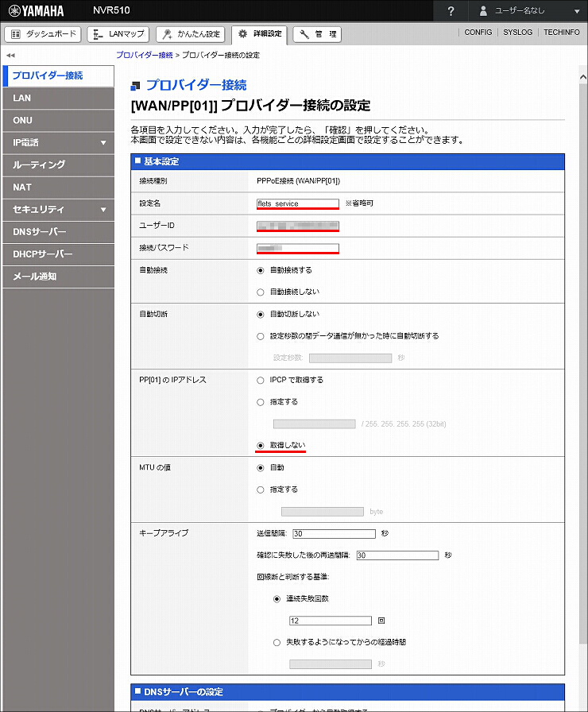Click the static IP address input field
This screenshot has width=588, height=712.
tap(314, 424)
